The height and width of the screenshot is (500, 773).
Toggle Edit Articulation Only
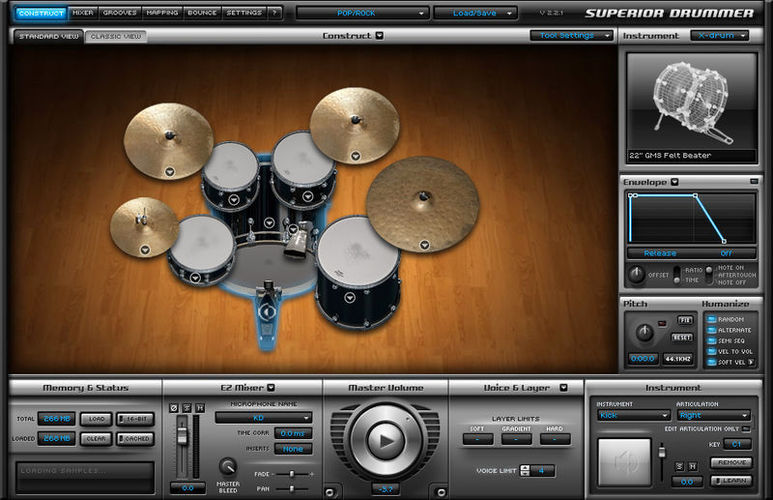point(746,429)
